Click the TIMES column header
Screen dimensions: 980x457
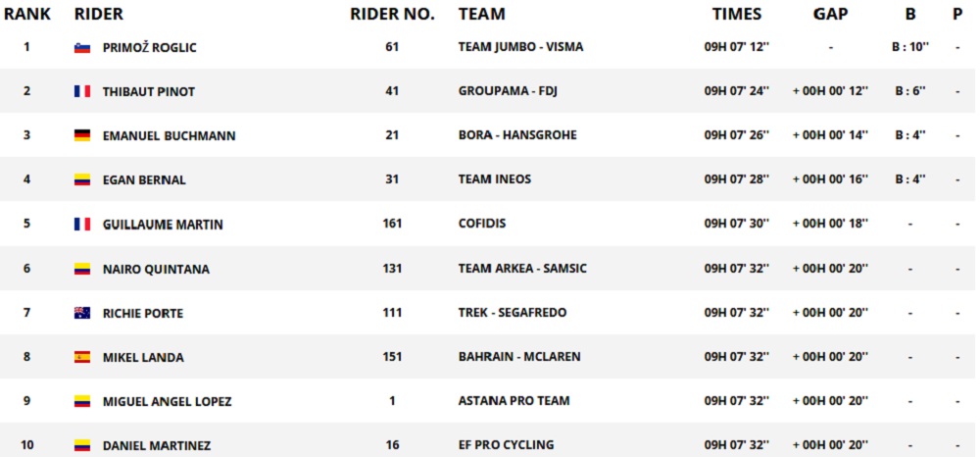pos(736,15)
